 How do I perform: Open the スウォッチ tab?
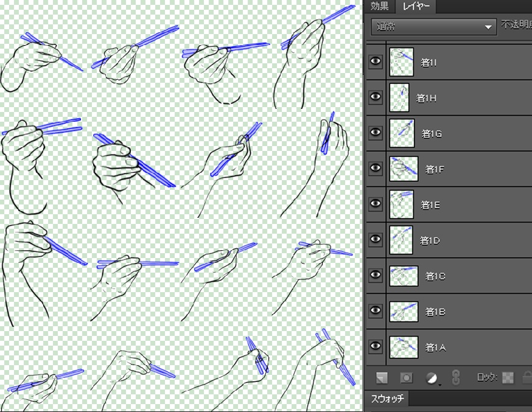pos(387,399)
